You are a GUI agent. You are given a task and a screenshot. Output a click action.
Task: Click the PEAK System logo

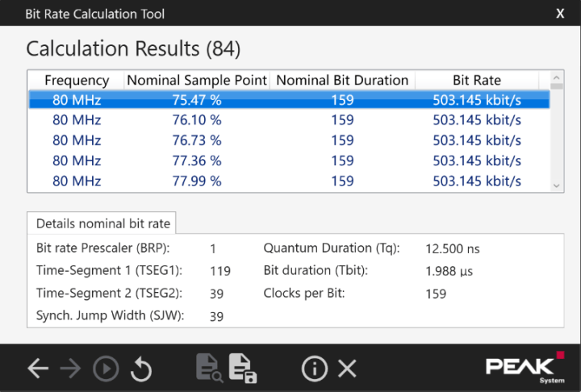(x=525, y=367)
